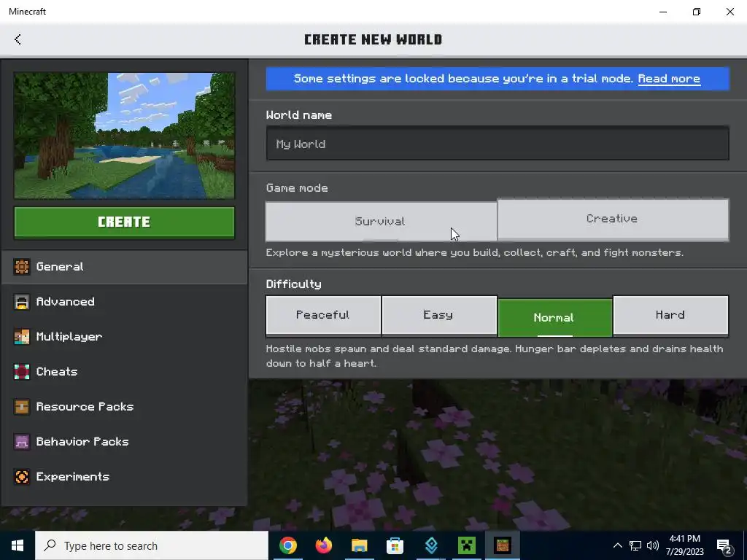Viewport: 747px width, 560px height.
Task: Click the trial mode notice banner
Action: tap(498, 79)
